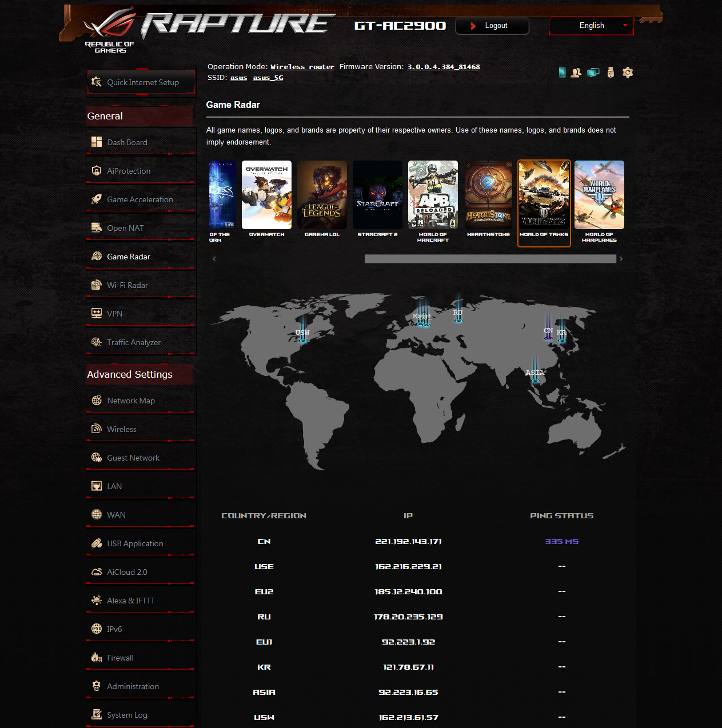Click the USB device status icon
722x728 pixels.
click(x=611, y=73)
